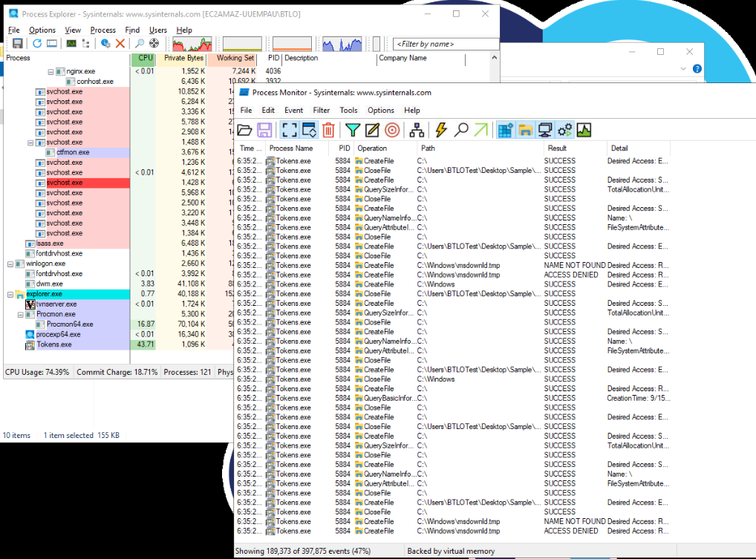Image resolution: width=756 pixels, height=559 pixels.
Task: Click the CPU usage mini graph
Action: 192,44
